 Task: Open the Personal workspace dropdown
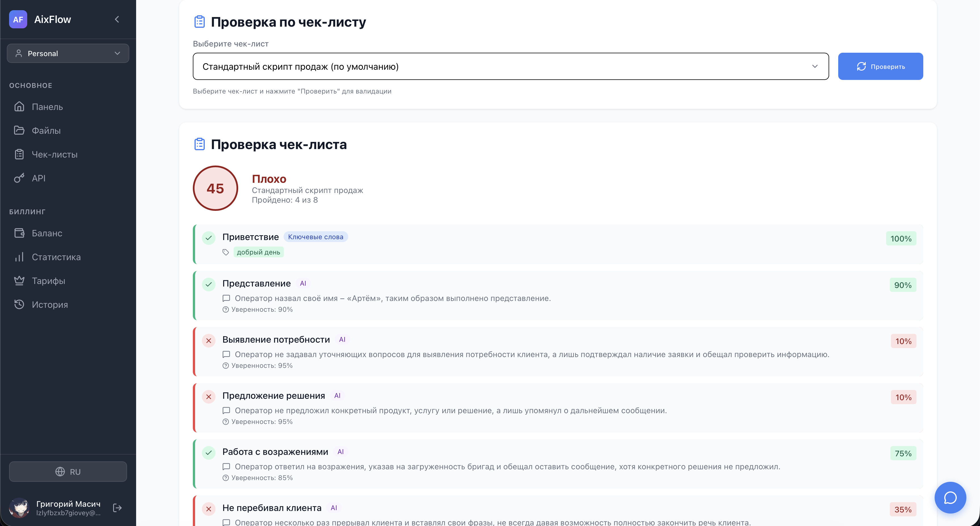(68, 53)
